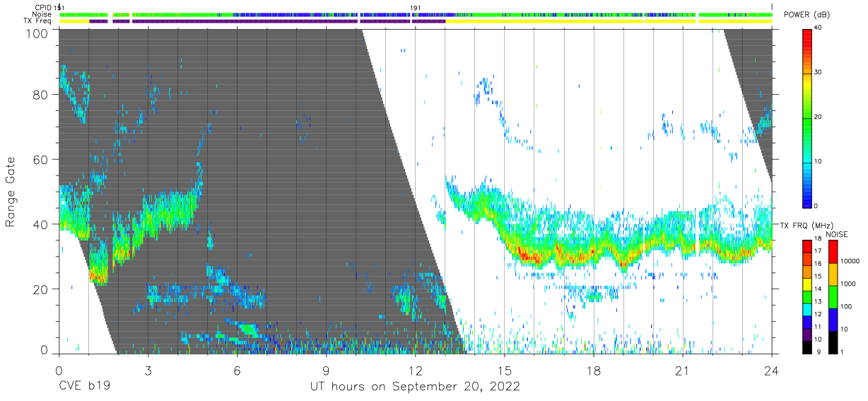Screen dimensions: 868x401
Task: Click "UT hours on September 20, 2022" label
Action: pyautogui.click(x=415, y=387)
